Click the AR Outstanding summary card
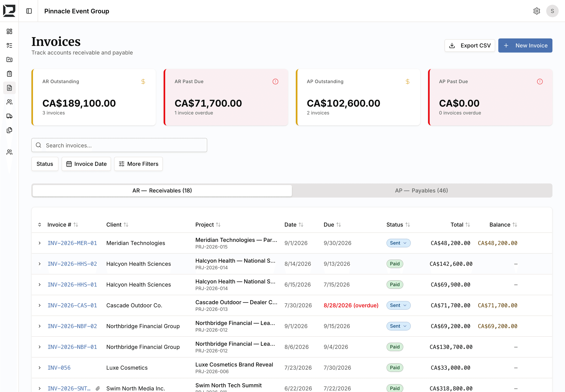The image size is (565, 392). click(x=94, y=97)
